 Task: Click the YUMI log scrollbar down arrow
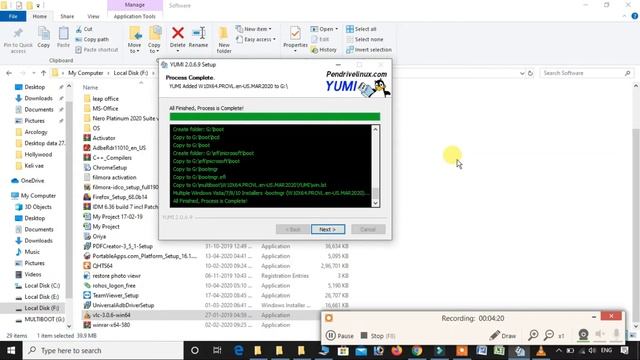(x=376, y=203)
